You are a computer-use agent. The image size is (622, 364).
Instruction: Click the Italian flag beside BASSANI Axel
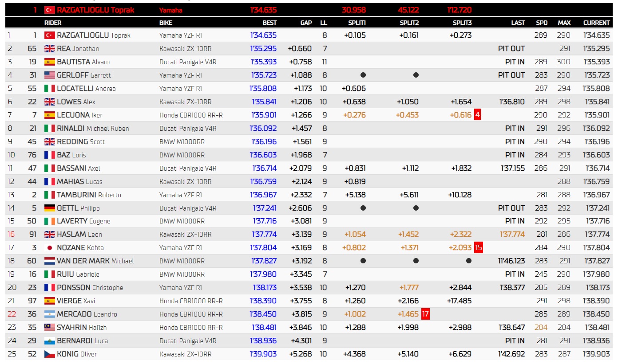click(49, 168)
